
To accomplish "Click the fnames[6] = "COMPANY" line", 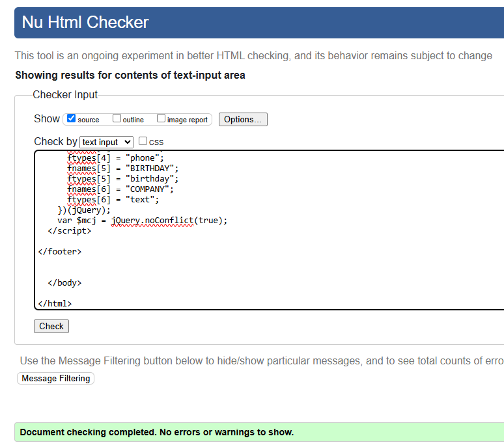I will 120,189.
